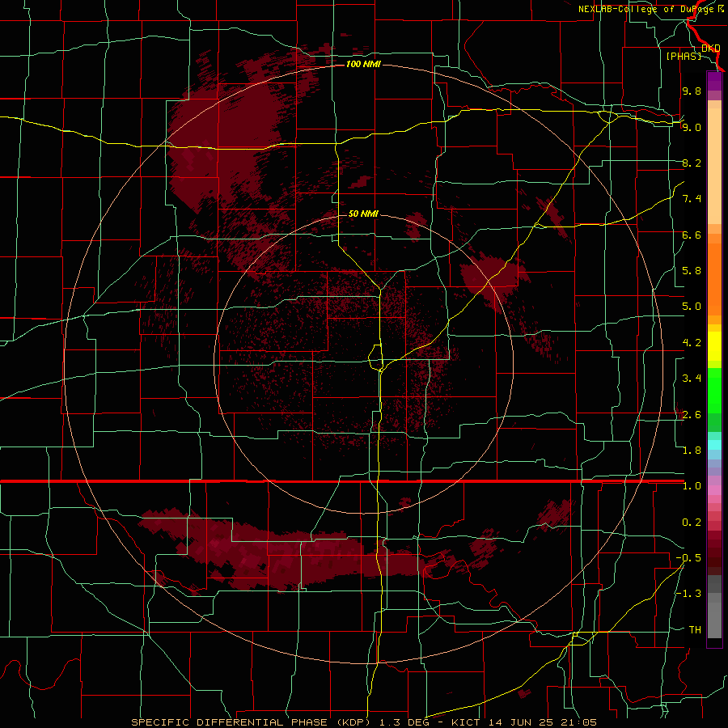Click the 2.6 legend value
728x728 pixels.
(692, 415)
